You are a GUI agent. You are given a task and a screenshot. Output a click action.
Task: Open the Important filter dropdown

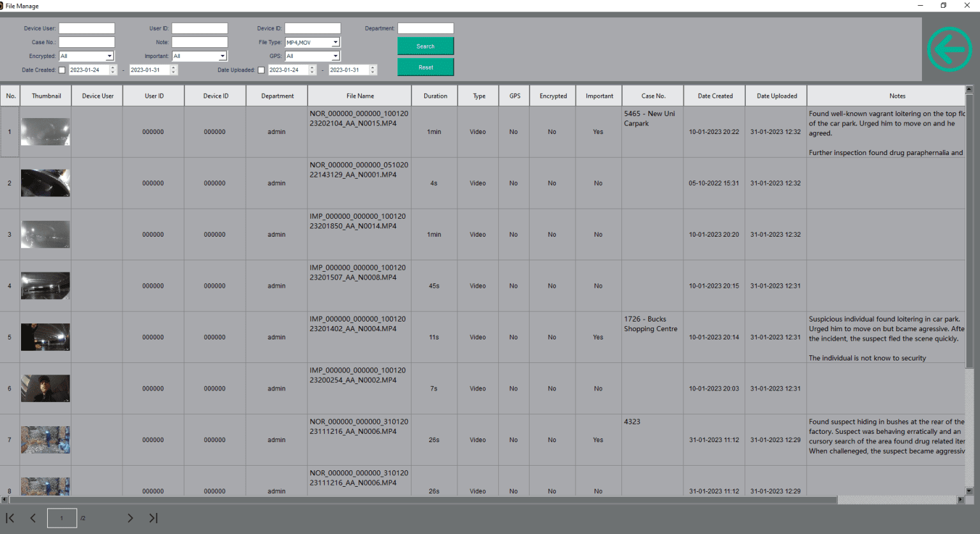point(223,56)
